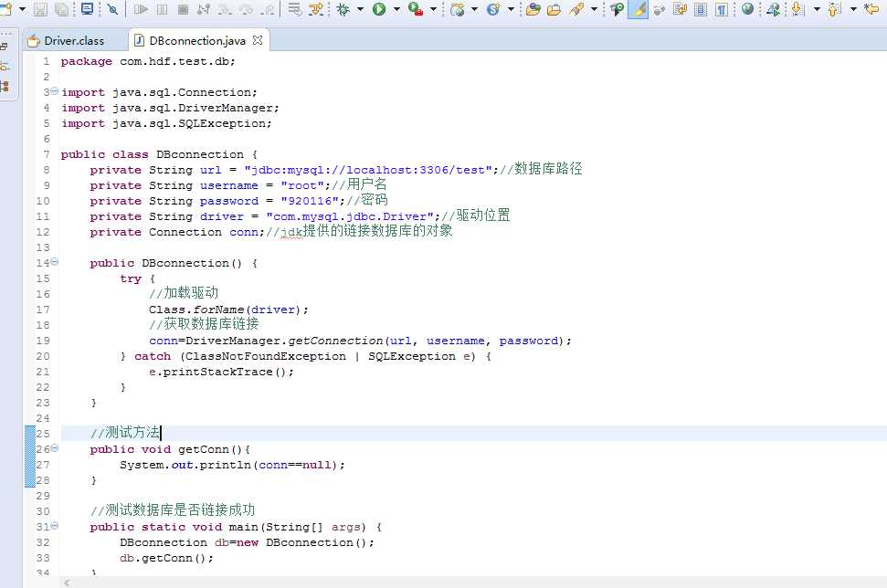Toggle Mark Occurrences highlighter icon
This screenshot has width=887, height=588.
click(639, 9)
